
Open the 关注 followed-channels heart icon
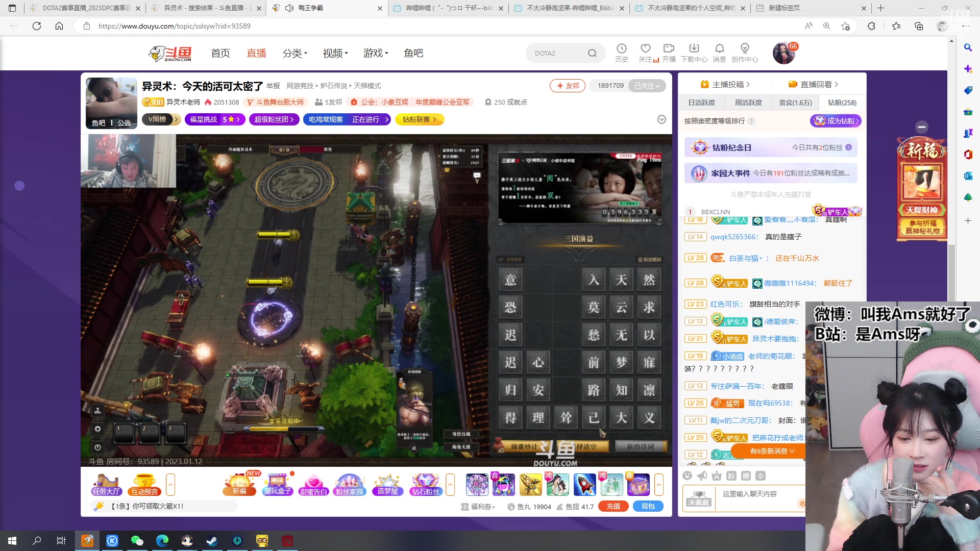pyautogui.click(x=646, y=53)
